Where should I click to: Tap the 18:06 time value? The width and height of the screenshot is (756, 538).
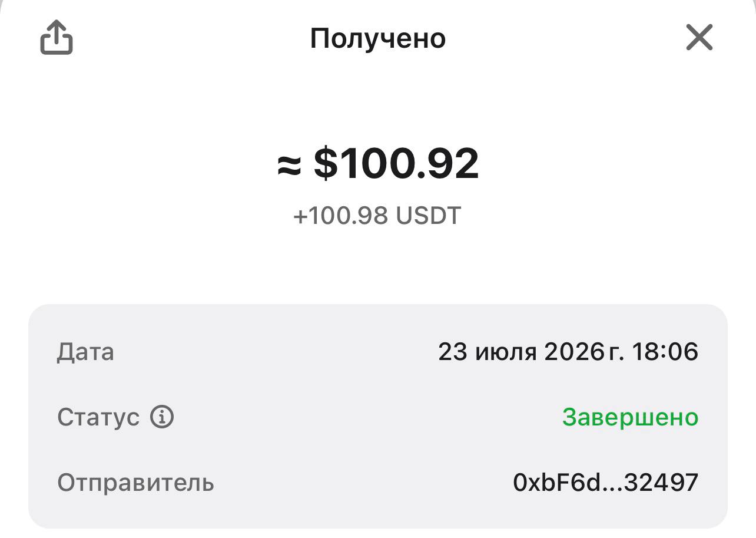tap(665, 352)
